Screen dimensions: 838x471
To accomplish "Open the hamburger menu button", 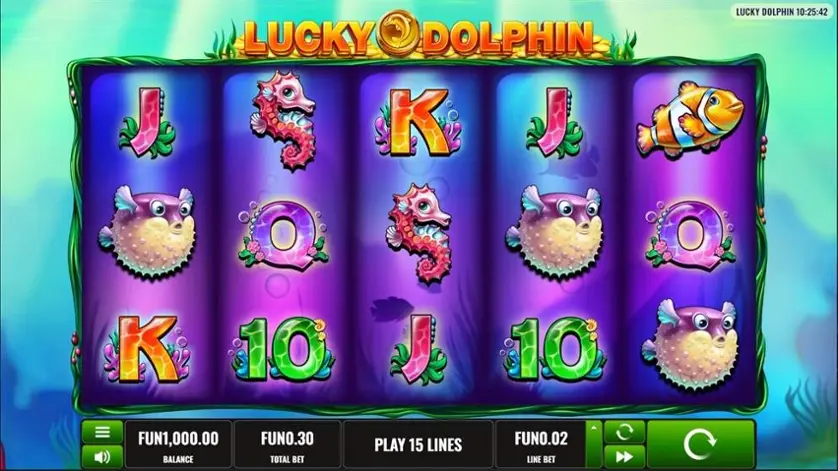I will tap(102, 432).
